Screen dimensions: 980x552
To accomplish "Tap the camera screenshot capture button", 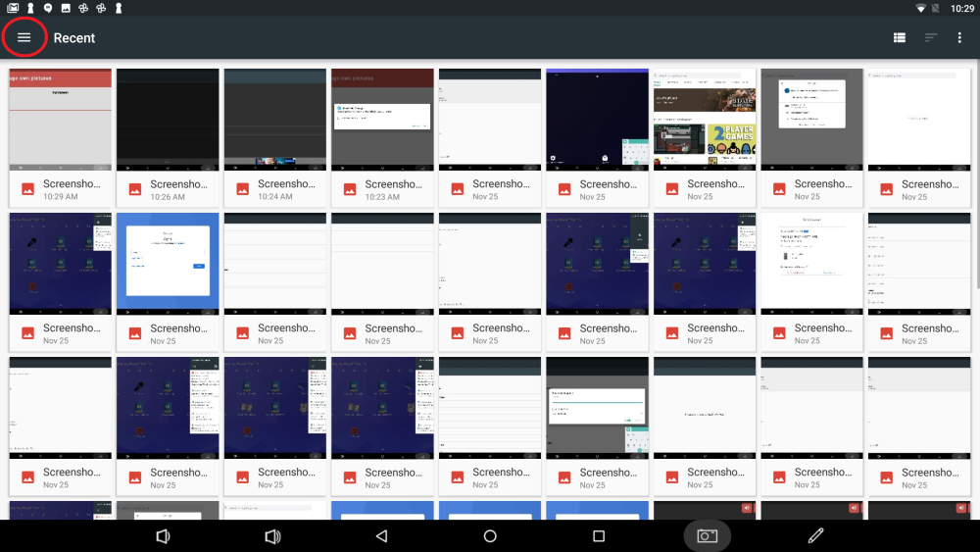I will (x=707, y=535).
